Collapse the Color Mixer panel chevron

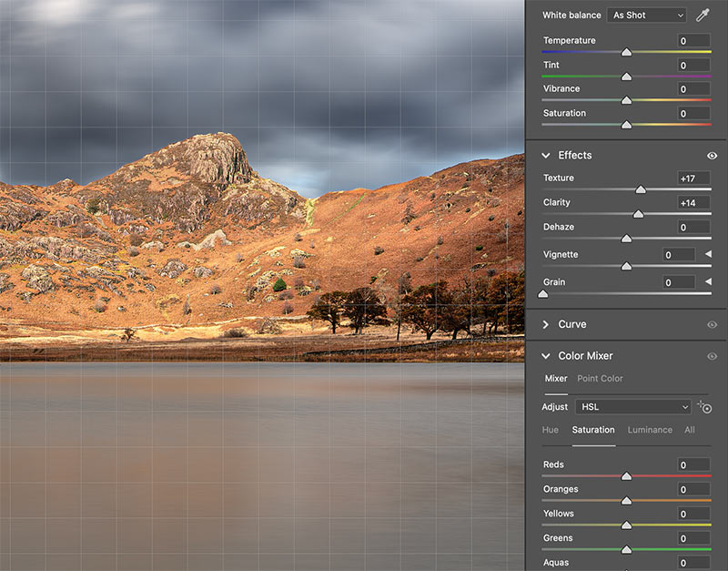(x=546, y=356)
